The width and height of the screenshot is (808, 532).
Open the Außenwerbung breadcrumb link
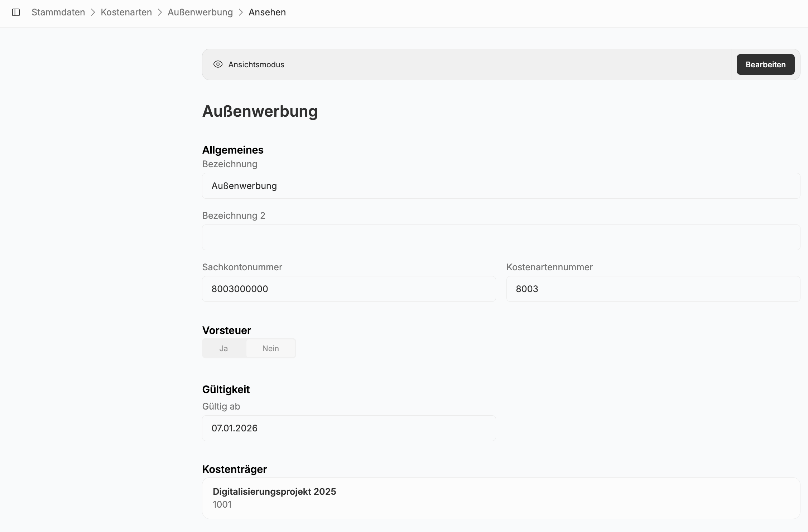[200, 12]
